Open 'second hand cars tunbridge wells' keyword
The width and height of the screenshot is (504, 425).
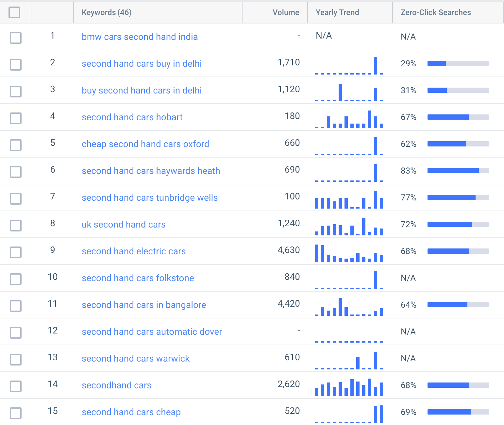pos(150,197)
